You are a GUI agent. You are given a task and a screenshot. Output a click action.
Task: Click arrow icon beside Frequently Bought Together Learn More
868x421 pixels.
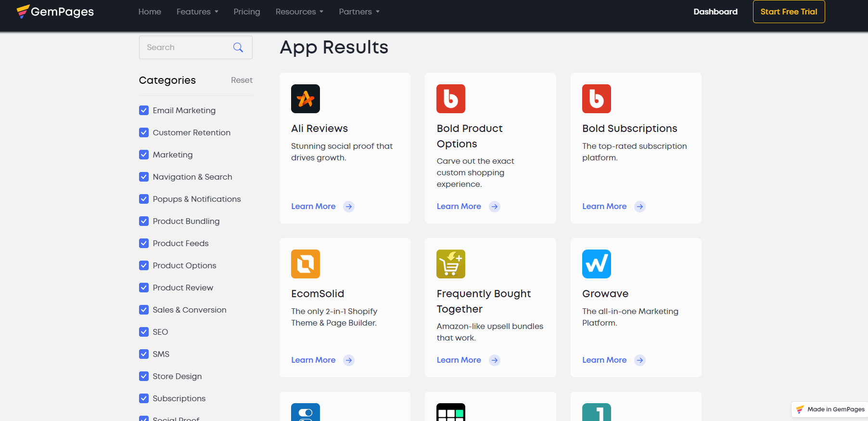495,360
